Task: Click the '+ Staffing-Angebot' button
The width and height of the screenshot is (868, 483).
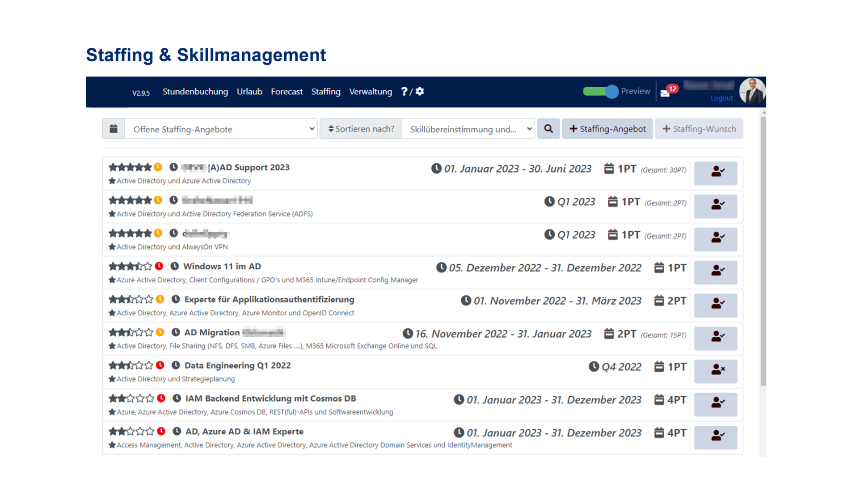Action: [x=608, y=129]
